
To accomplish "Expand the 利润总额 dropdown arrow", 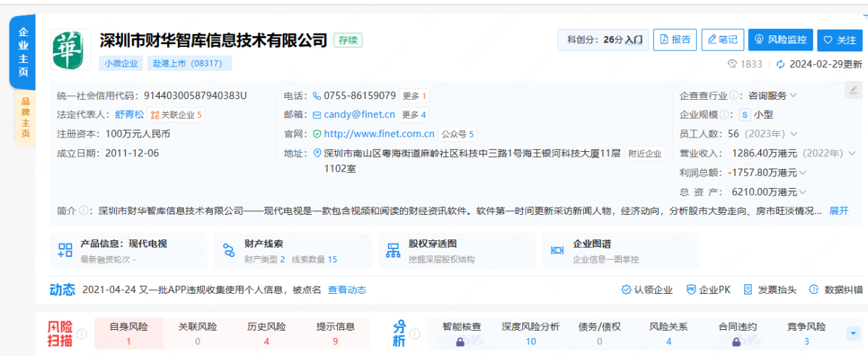I will [x=804, y=173].
